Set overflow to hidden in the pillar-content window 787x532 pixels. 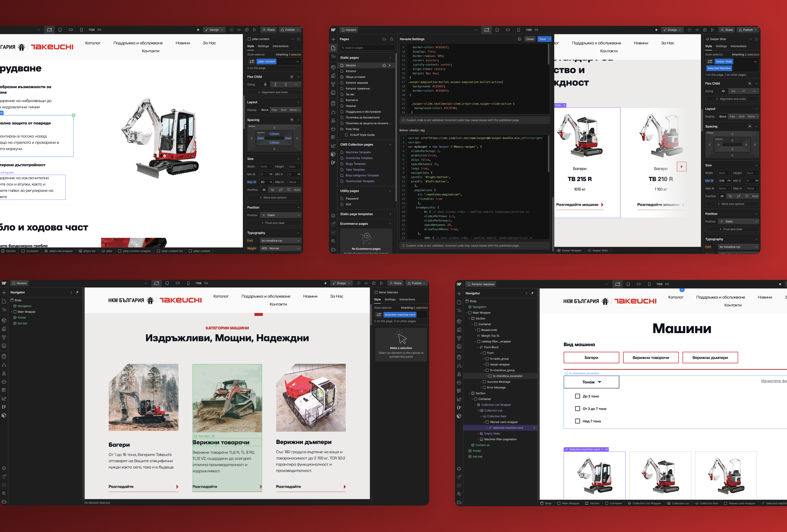pyautogui.click(x=272, y=190)
